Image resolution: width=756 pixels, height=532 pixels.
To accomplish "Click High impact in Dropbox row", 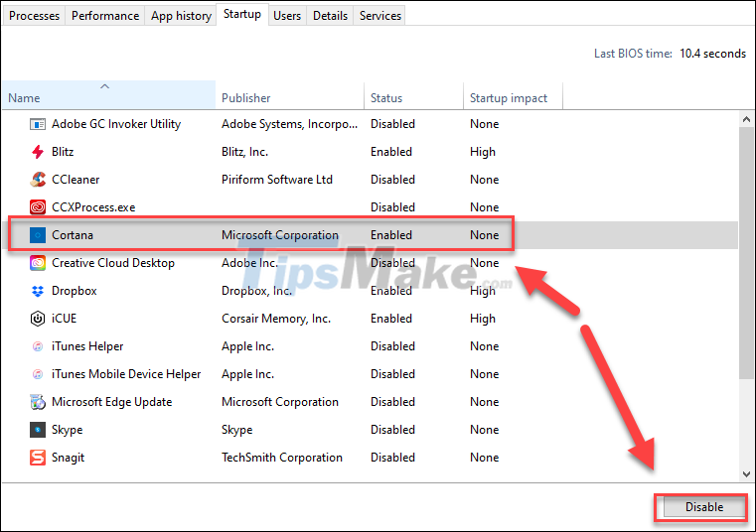I will pos(483,292).
